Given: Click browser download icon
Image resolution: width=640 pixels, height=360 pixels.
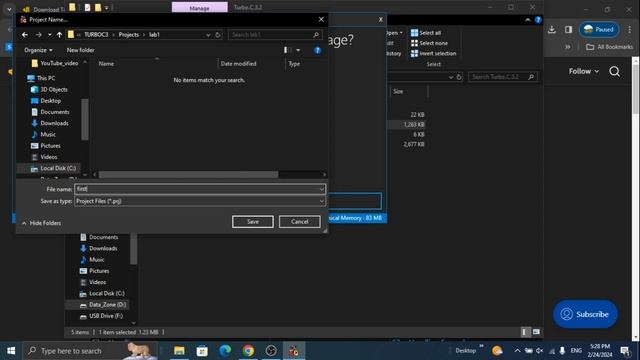Looking at the screenshot, I should (x=552, y=29).
